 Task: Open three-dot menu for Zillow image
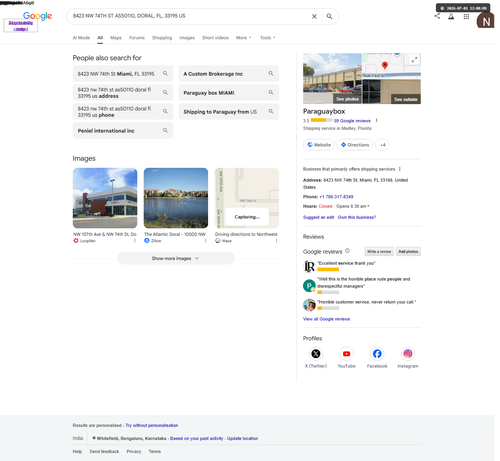click(x=205, y=241)
